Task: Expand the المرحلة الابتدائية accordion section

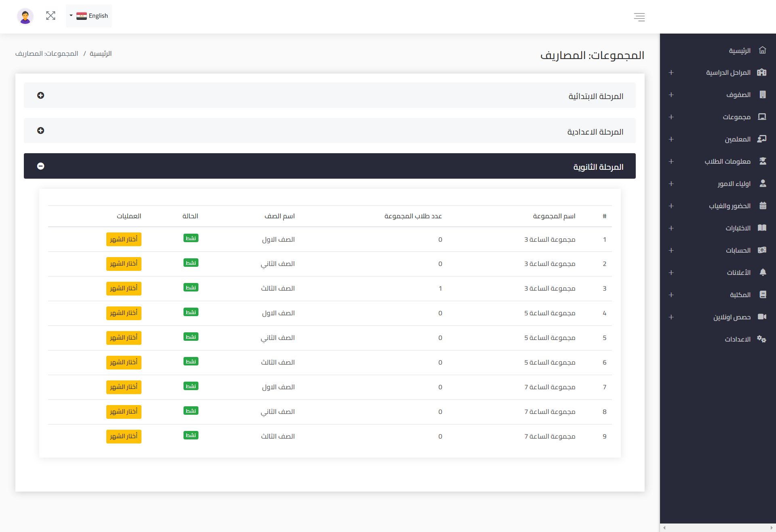Action: 41,95
